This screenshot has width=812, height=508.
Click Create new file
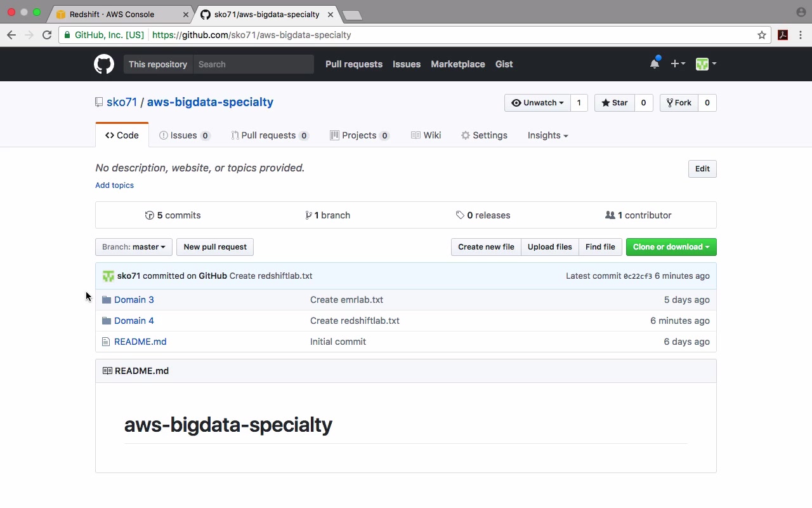(486, 247)
